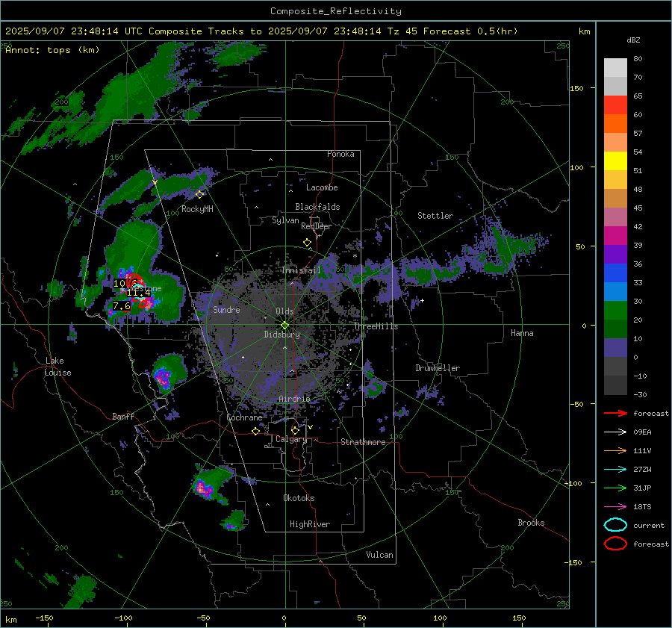This screenshot has width=672, height=628.
Task: Select the light gray 80-70 dBZ swatch
Action: [x=615, y=68]
